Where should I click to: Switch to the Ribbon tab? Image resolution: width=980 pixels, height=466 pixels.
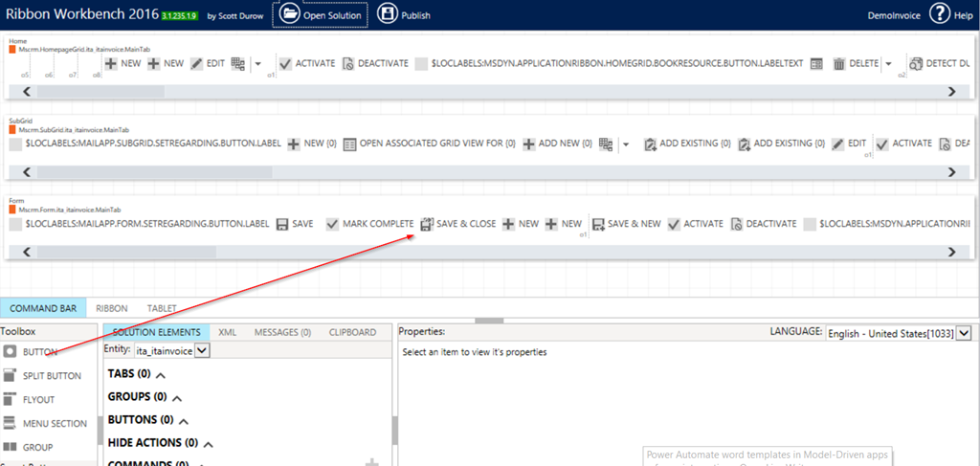[112, 308]
